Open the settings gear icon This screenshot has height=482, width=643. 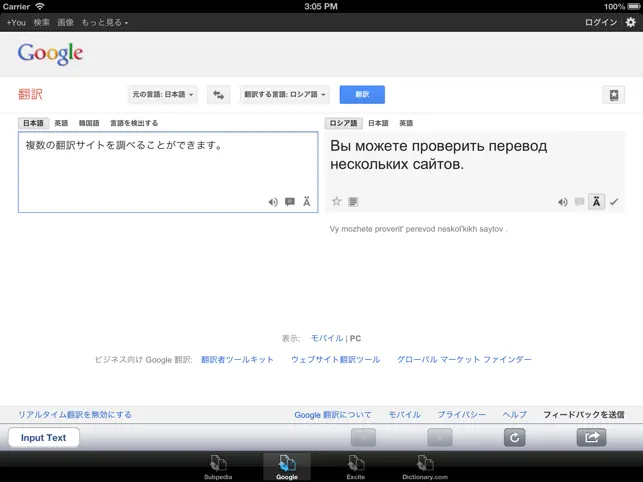pos(631,22)
